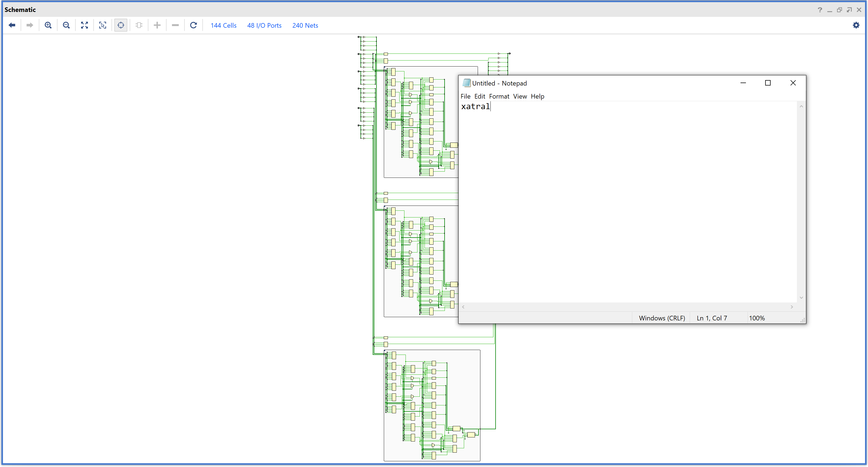Click the Zoom Out magnifier icon
The image size is (868, 467).
pyautogui.click(x=66, y=25)
